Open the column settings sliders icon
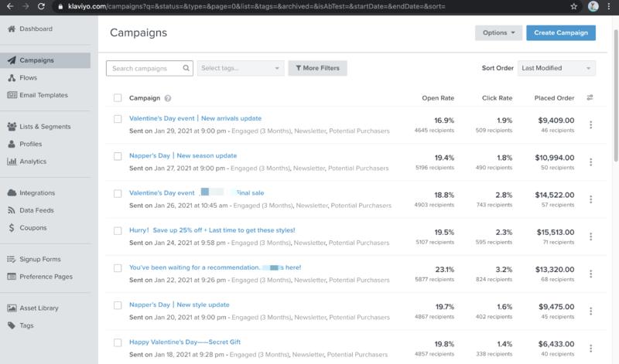 click(x=590, y=98)
